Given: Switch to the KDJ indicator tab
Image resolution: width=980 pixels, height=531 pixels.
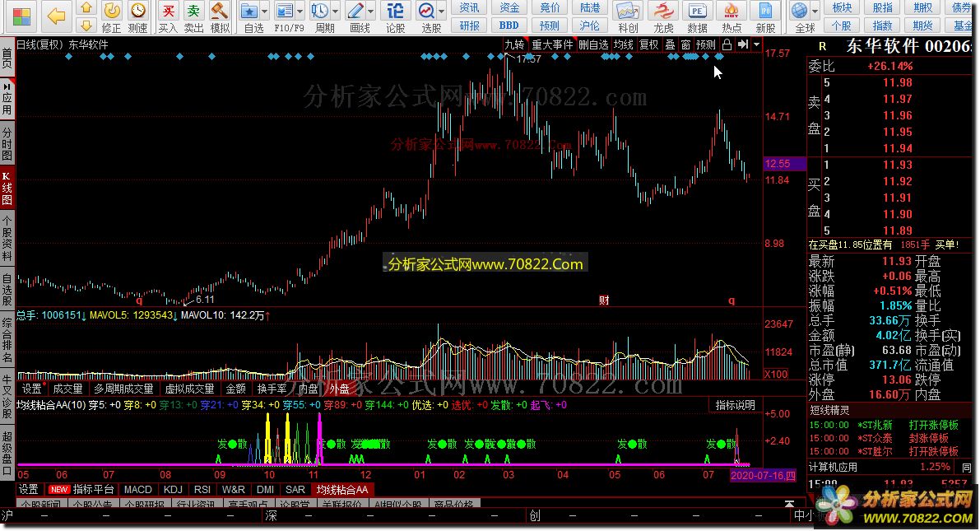Looking at the screenshot, I should click(173, 490).
